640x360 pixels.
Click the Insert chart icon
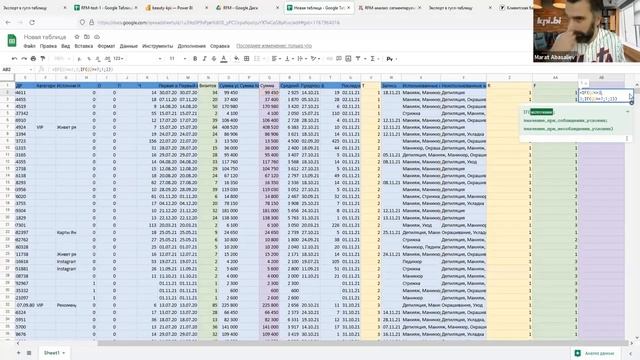[x=348, y=59]
